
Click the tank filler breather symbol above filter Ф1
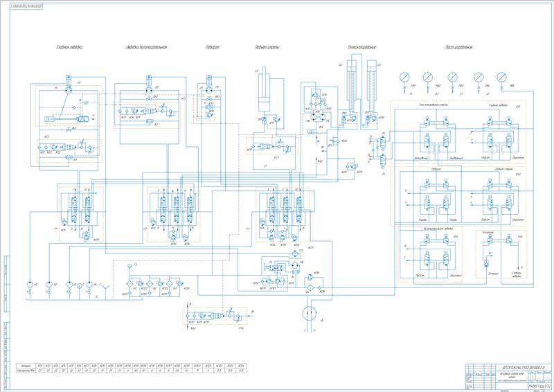(x=129, y=266)
